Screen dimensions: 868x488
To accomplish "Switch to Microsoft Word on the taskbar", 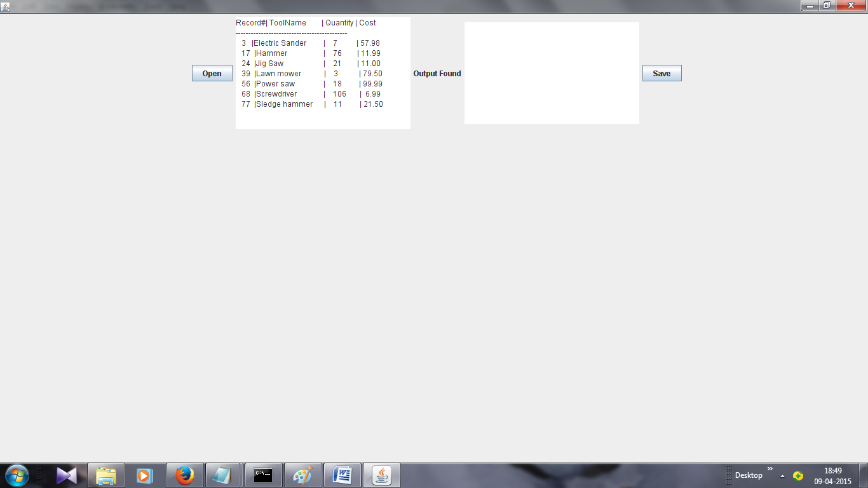I will coord(342,475).
